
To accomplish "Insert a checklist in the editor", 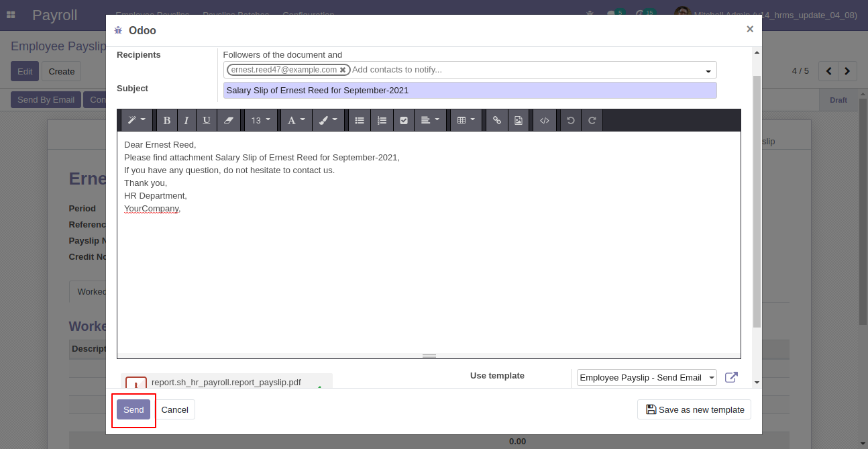I will 404,120.
